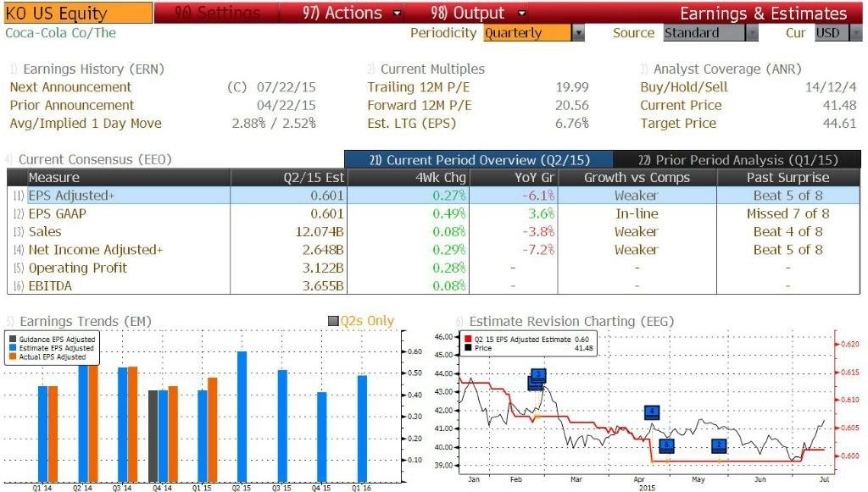Click the Estimate EPS Adjusted blue legend swatch

tap(13, 348)
